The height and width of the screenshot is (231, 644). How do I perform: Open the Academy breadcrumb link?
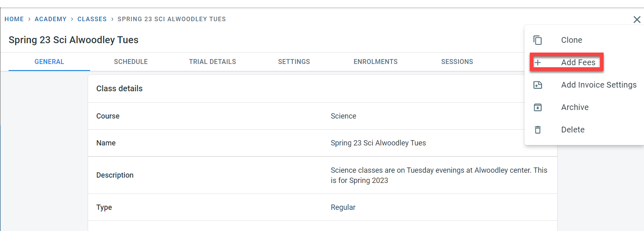51,19
